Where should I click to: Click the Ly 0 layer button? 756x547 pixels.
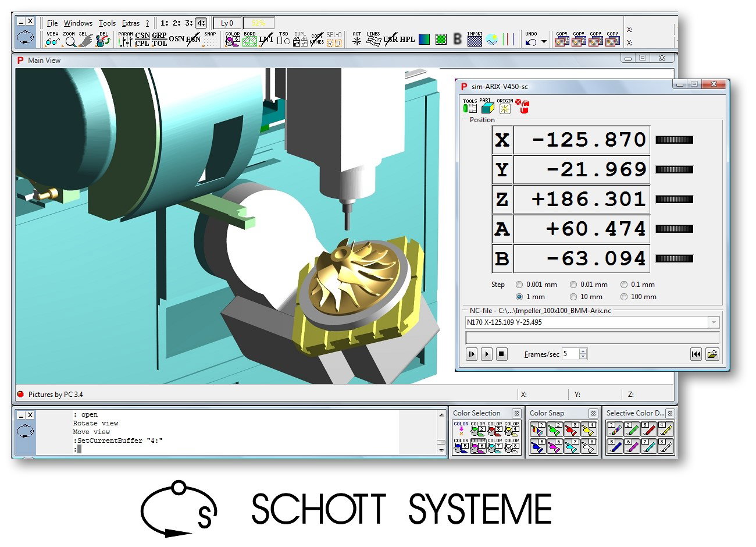227,23
